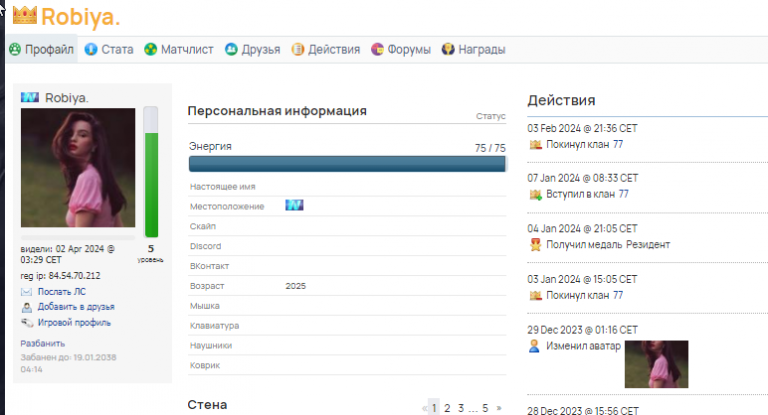This screenshot has width=768, height=415.
Task: Click the person icon next to Добавить в друзья
Action: [x=27, y=308]
